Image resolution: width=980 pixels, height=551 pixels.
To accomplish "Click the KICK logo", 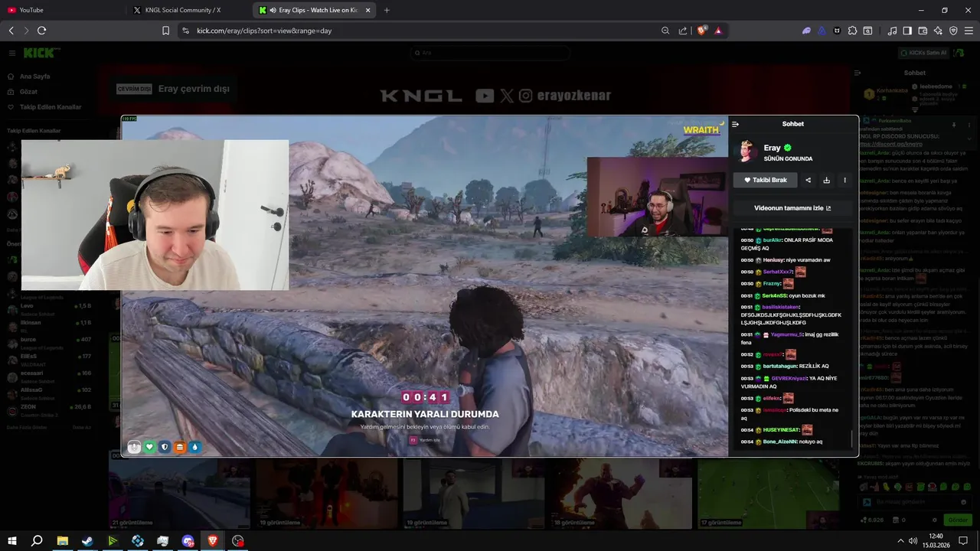I will 41,53.
